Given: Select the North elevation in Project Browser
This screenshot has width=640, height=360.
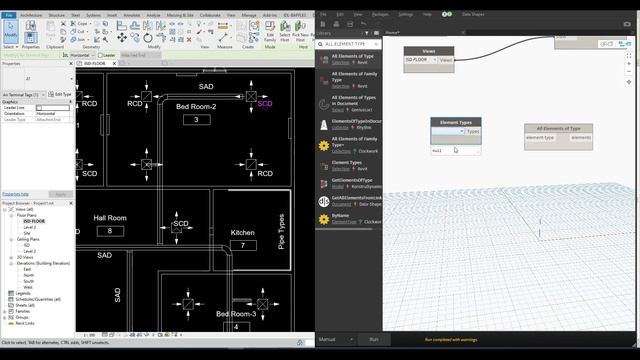Looking at the screenshot, I should click(x=29, y=276).
